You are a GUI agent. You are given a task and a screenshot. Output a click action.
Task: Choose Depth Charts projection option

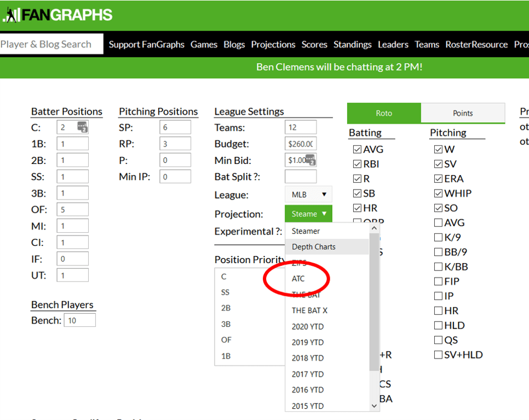(x=312, y=247)
